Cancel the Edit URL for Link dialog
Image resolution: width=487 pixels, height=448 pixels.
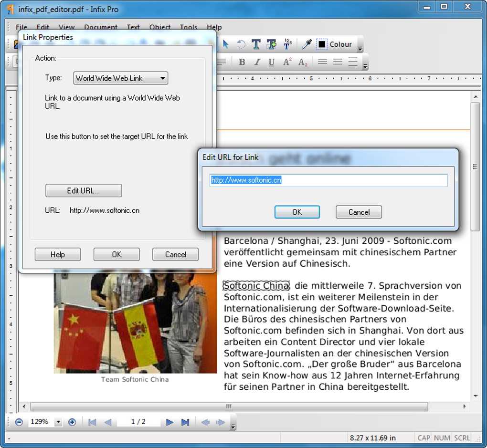pyautogui.click(x=359, y=212)
